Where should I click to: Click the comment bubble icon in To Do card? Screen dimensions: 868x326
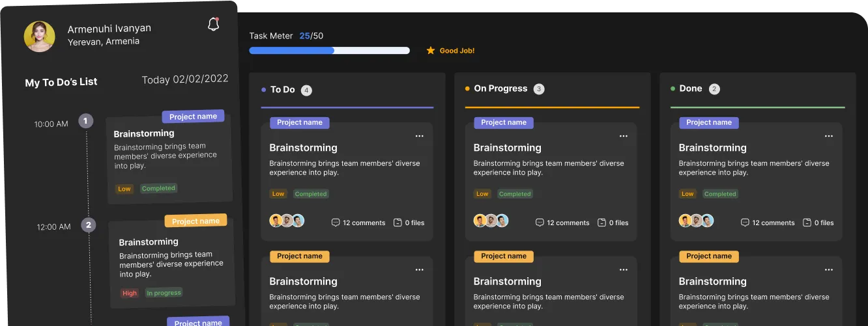coord(336,223)
